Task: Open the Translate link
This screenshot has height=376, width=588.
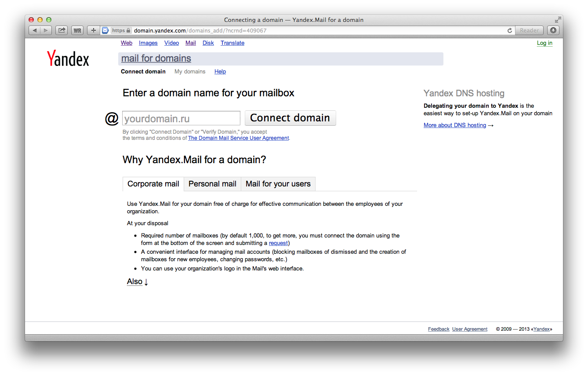Action: point(232,43)
